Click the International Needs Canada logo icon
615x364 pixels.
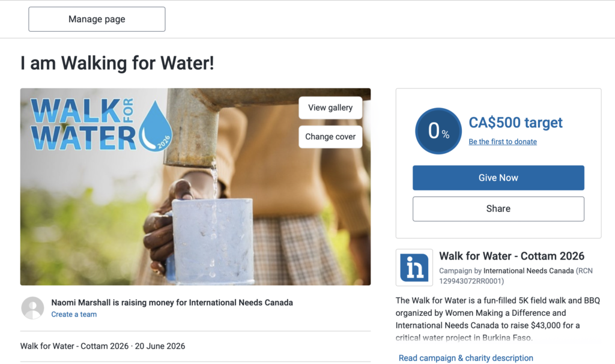414,267
